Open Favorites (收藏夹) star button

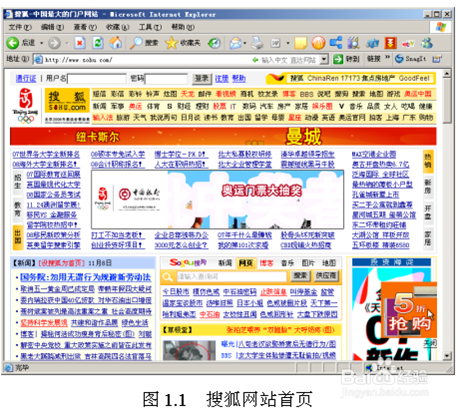click(183, 43)
